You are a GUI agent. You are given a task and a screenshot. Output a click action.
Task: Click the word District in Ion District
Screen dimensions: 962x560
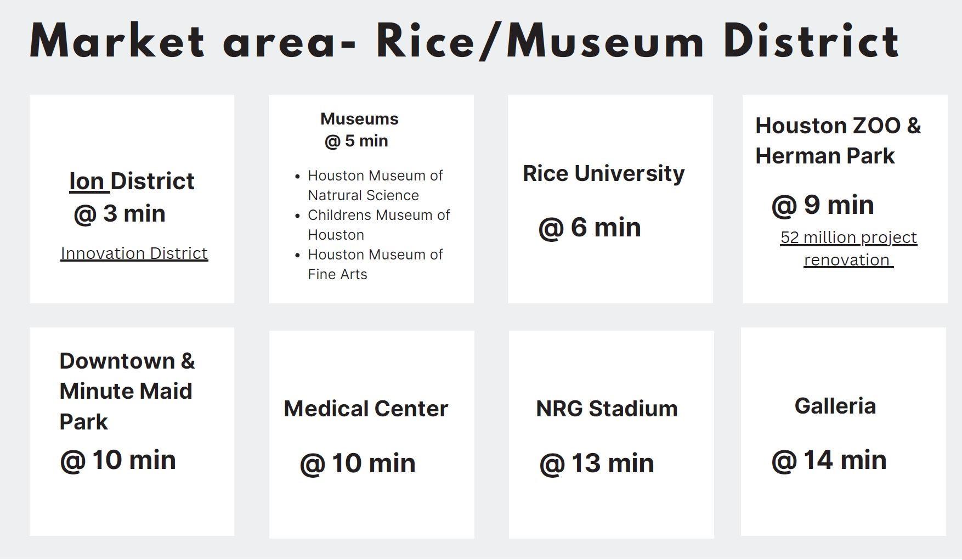pyautogui.click(x=152, y=182)
